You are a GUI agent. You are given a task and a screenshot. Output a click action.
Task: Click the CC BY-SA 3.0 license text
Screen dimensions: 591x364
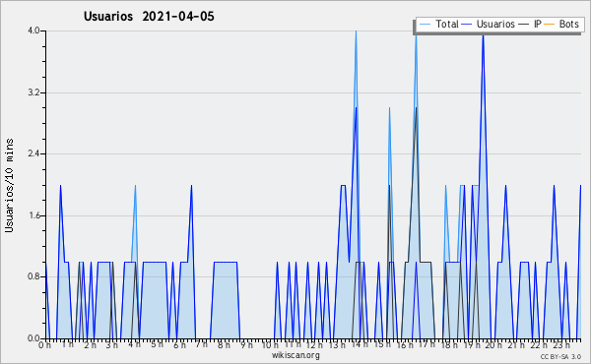coord(560,356)
